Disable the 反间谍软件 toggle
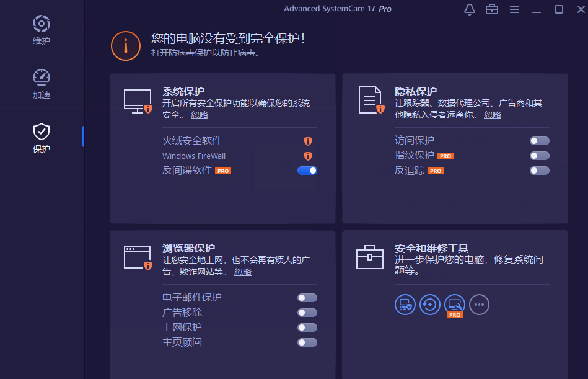588x379 pixels. click(307, 171)
